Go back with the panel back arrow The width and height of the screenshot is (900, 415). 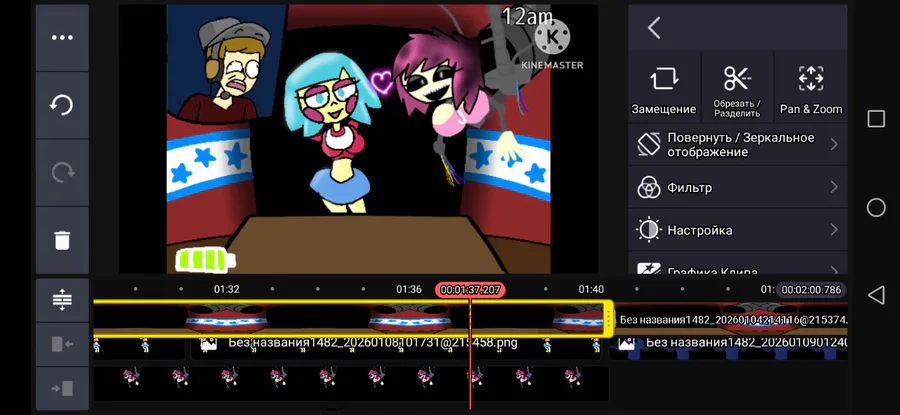point(654,28)
